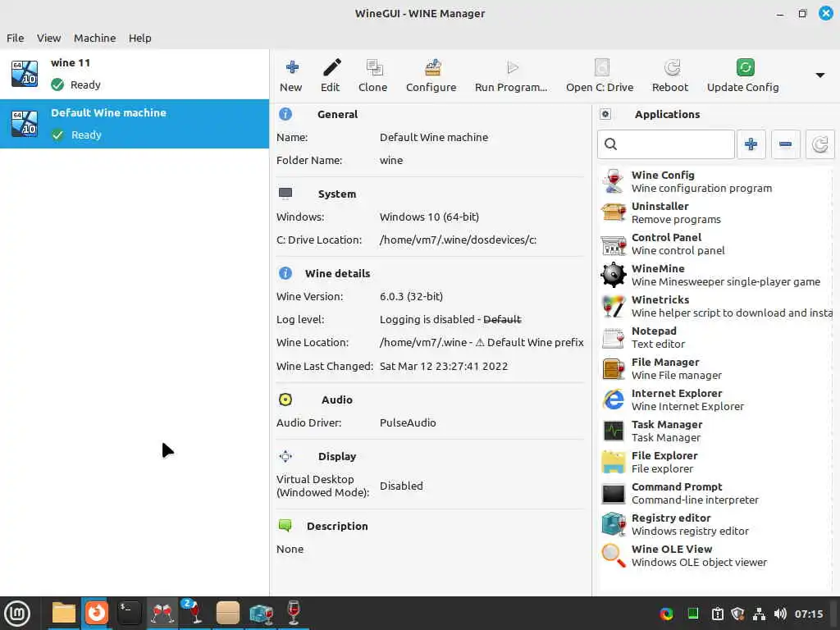Open the file manager from the taskbar
Image resolution: width=840 pixels, height=630 pixels.
point(64,614)
